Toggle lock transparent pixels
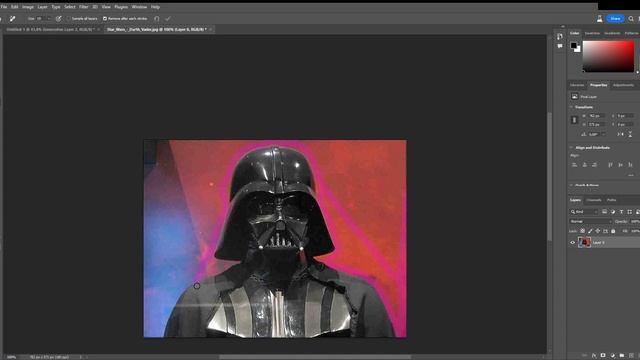This screenshot has height=360, width=640. (582, 231)
